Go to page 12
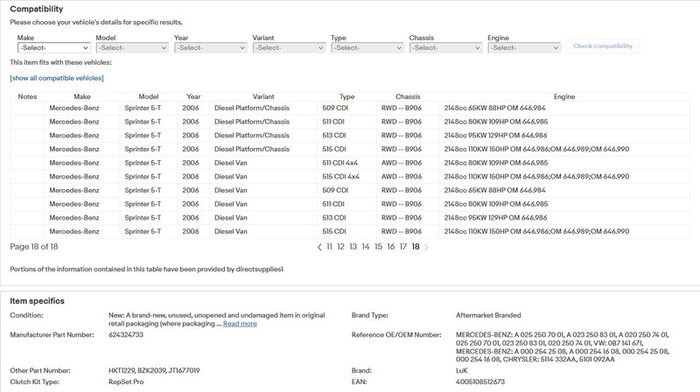Image resolution: width=700 pixels, height=392 pixels. 341,246
